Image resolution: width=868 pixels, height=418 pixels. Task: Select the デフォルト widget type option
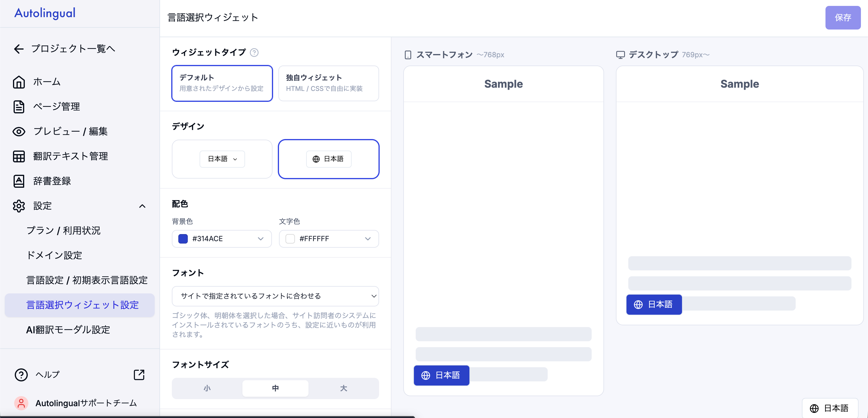(x=222, y=83)
